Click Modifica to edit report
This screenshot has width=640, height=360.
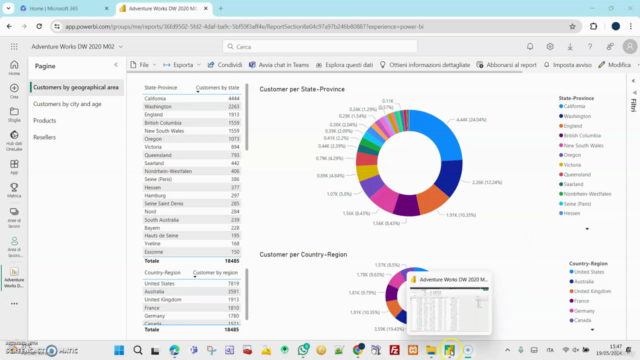[615, 65]
